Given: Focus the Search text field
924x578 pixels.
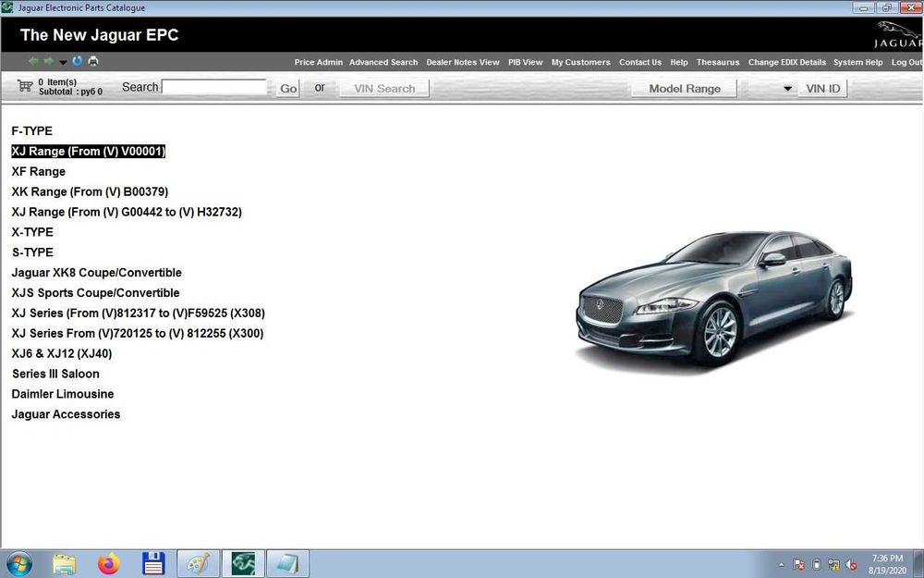Looking at the screenshot, I should coord(214,87).
